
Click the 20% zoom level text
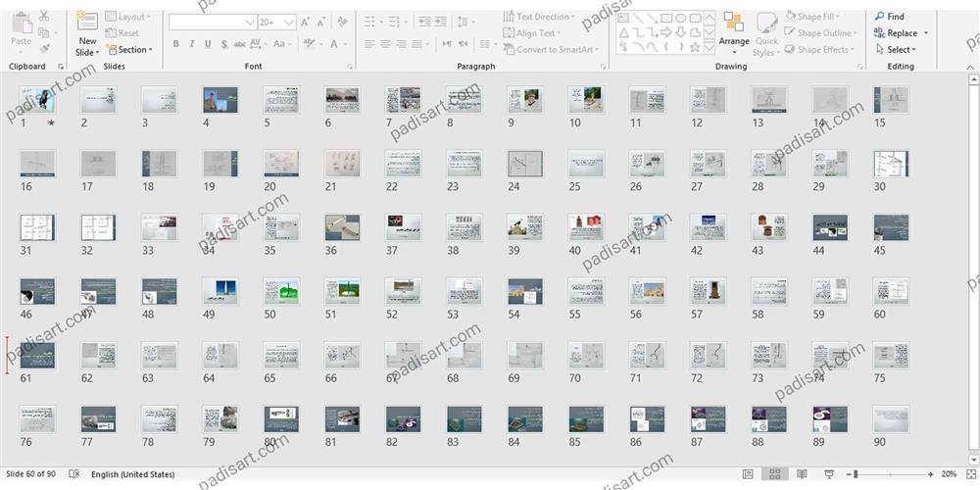[x=949, y=474]
